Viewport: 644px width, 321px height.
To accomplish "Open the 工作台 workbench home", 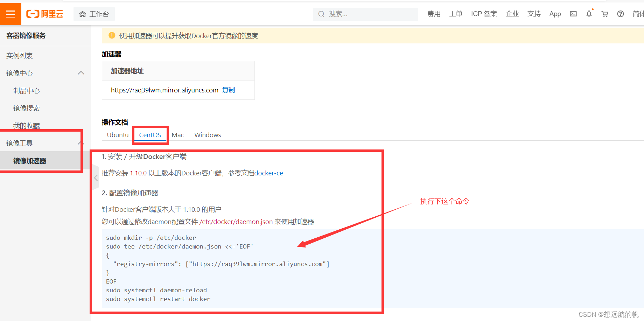I will (x=94, y=14).
